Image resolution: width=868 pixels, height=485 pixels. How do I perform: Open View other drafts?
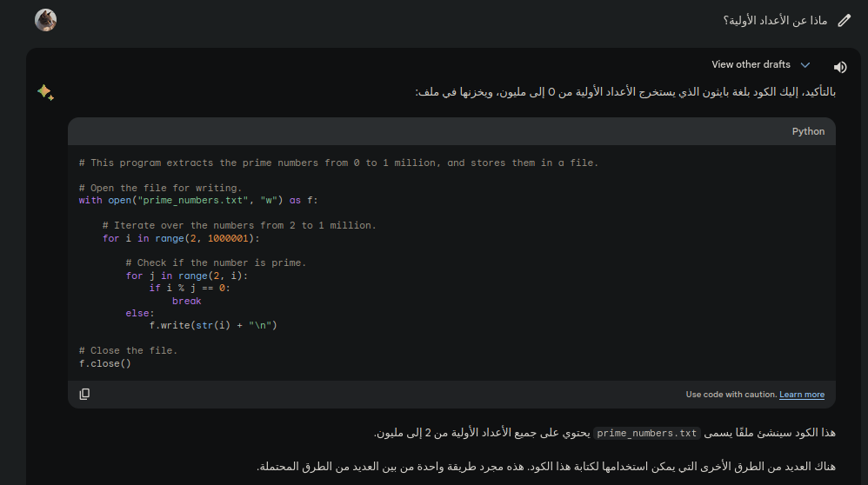(x=751, y=65)
